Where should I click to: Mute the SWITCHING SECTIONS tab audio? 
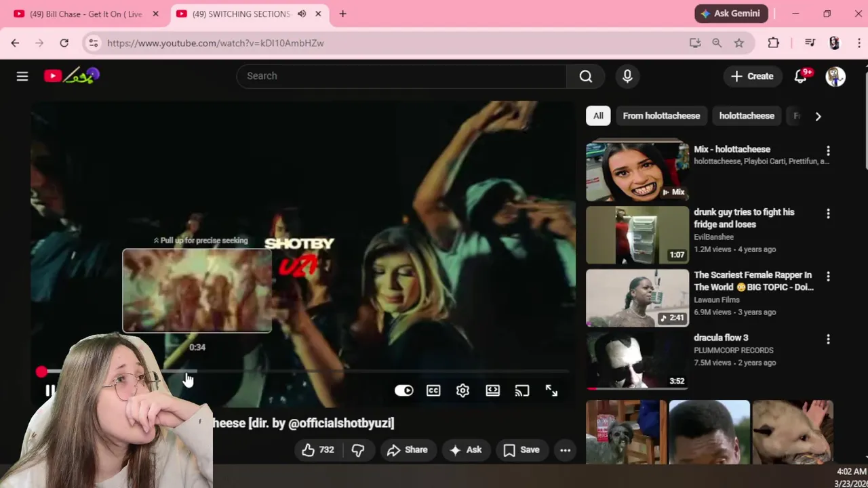pyautogui.click(x=302, y=14)
